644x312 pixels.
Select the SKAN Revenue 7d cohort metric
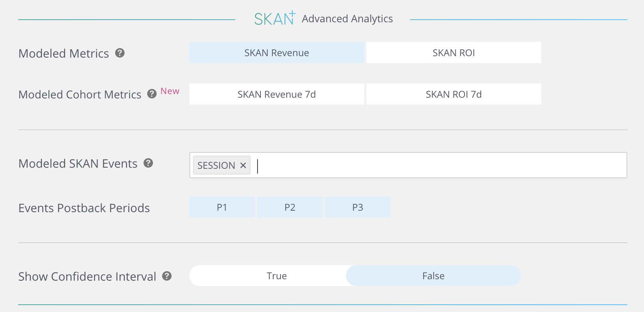[276, 94]
